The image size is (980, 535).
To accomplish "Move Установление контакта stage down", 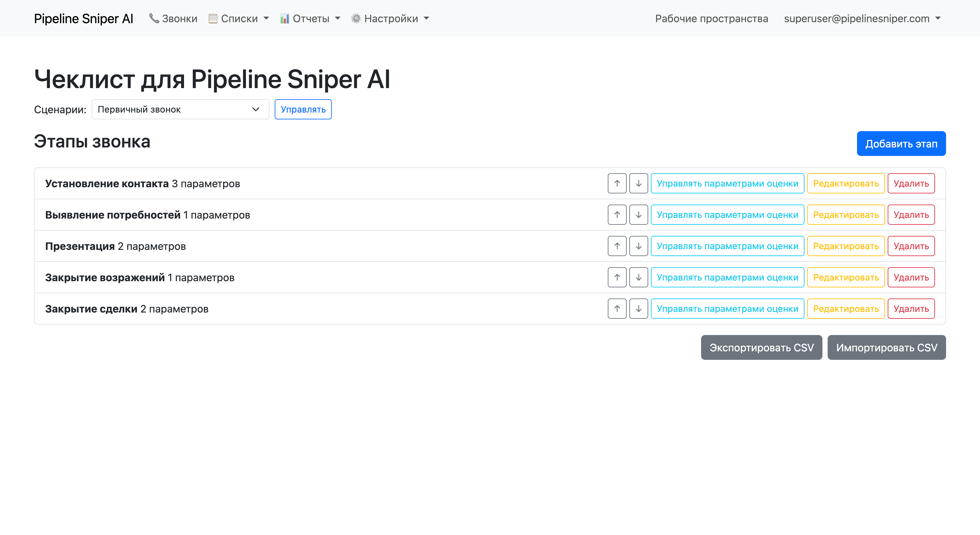I will 638,183.
